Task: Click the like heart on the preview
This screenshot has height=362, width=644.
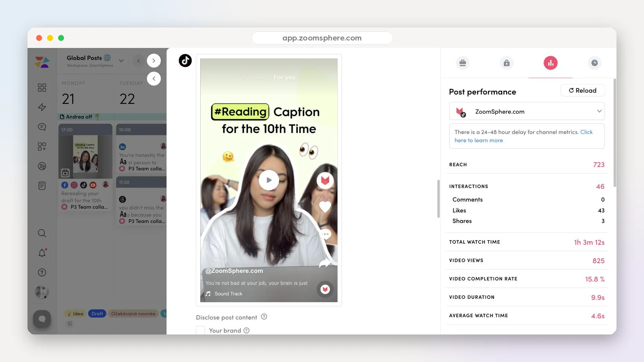Action: [325, 206]
